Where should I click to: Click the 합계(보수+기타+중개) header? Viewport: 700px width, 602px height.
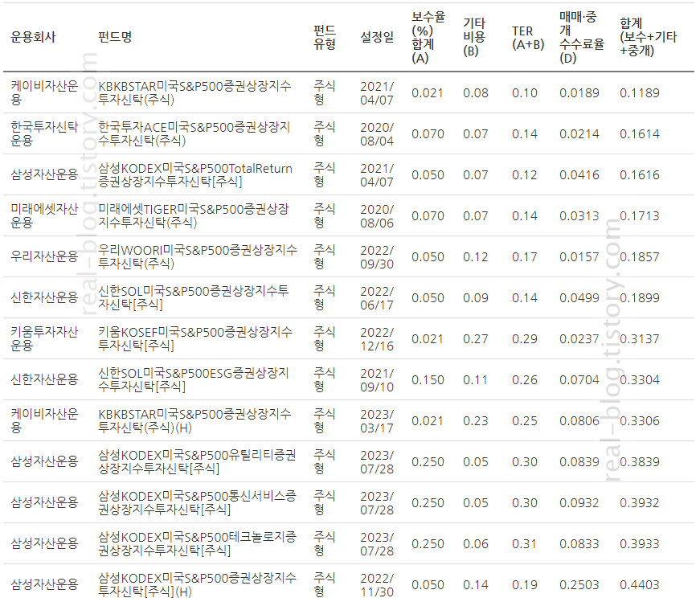coord(649,37)
